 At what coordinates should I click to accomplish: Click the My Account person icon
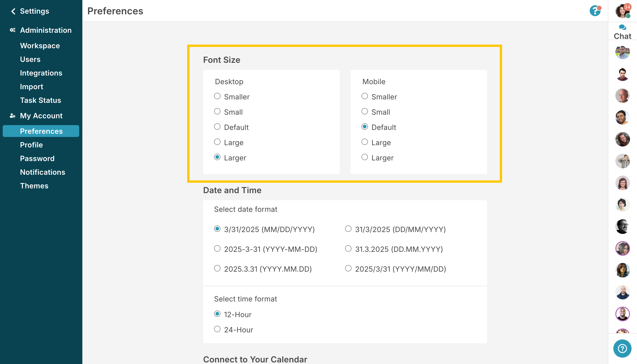13,116
